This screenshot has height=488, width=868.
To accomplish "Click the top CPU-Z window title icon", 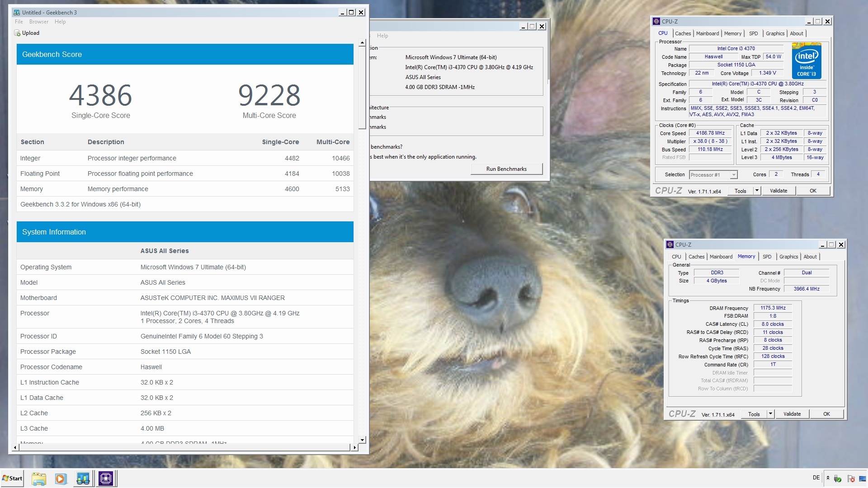I will 656,21.
